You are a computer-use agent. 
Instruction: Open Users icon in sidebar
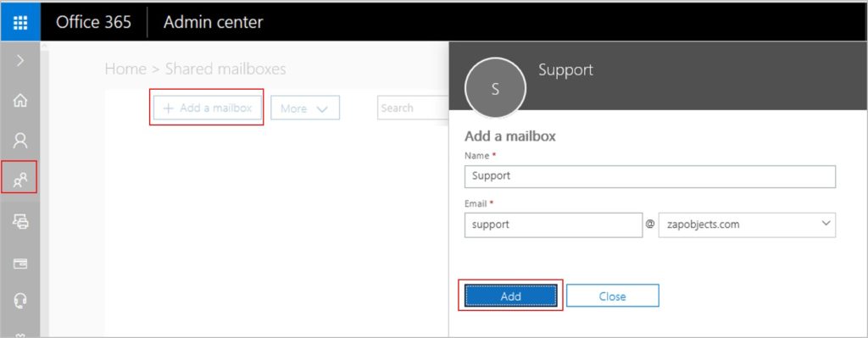[x=20, y=141]
